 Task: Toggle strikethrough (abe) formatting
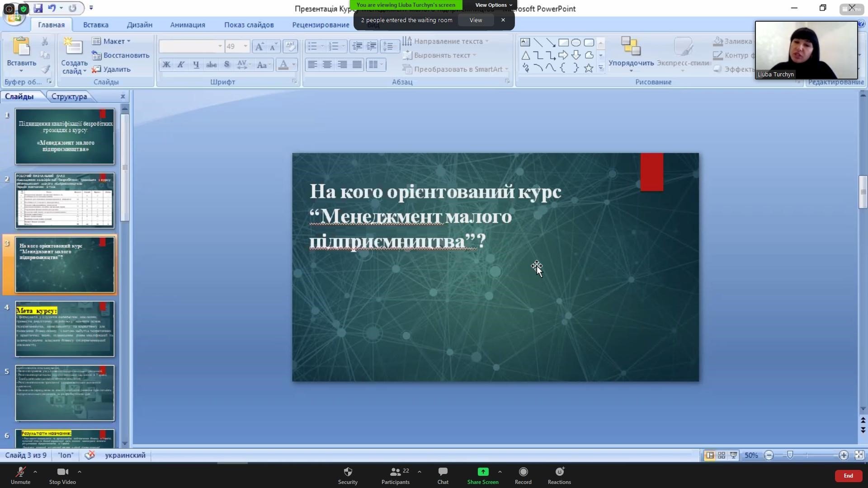(211, 65)
